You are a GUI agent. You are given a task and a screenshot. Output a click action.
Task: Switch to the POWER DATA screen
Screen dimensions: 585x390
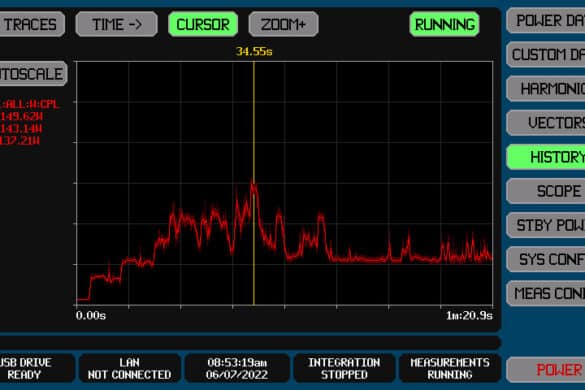click(x=546, y=21)
